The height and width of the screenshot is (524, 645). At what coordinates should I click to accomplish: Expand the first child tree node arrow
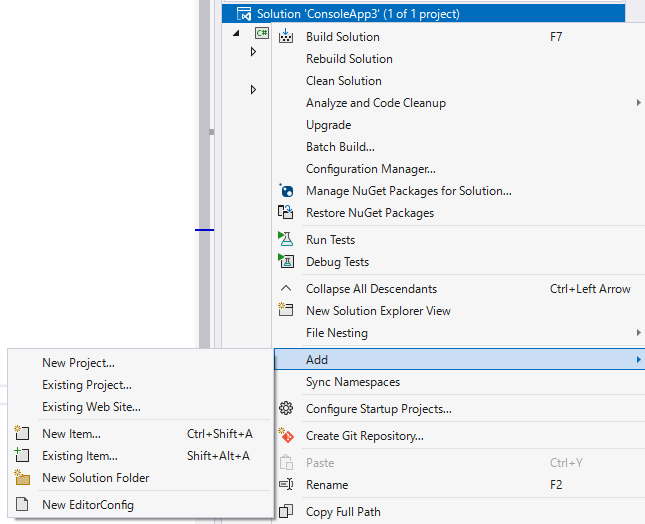point(253,51)
